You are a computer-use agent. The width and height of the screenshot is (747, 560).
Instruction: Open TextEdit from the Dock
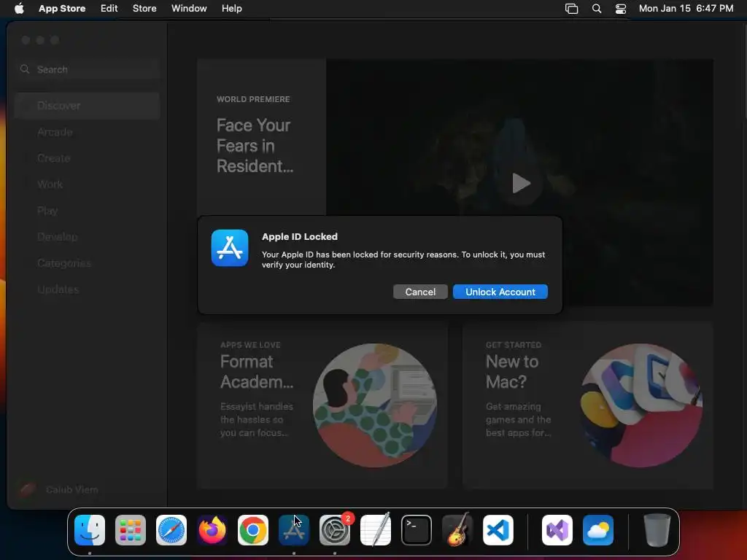376,530
